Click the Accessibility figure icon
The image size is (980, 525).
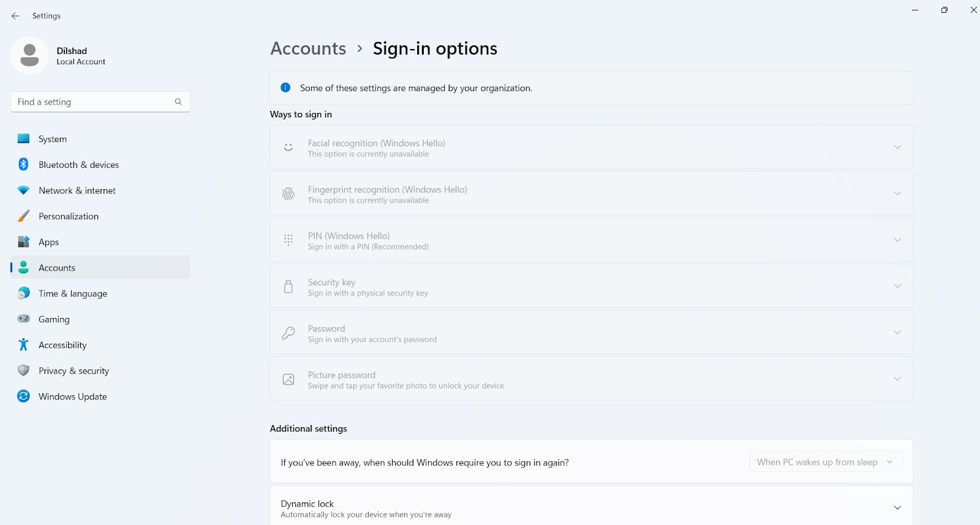(23, 345)
